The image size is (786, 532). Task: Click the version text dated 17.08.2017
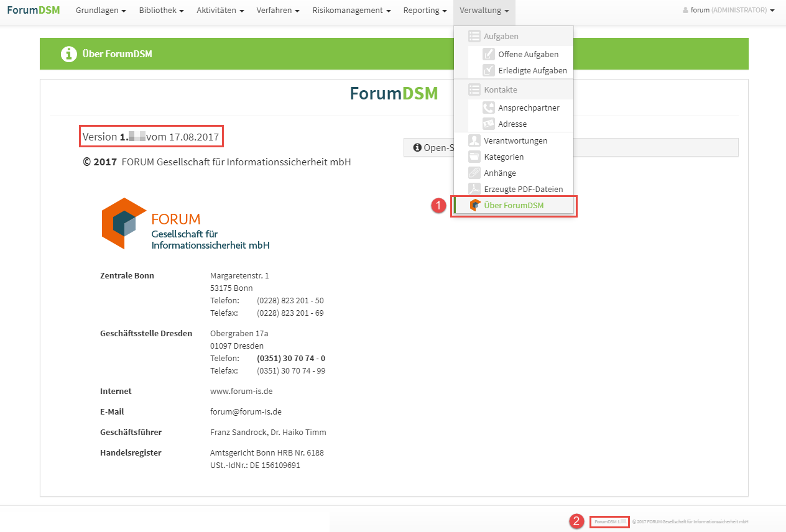151,137
